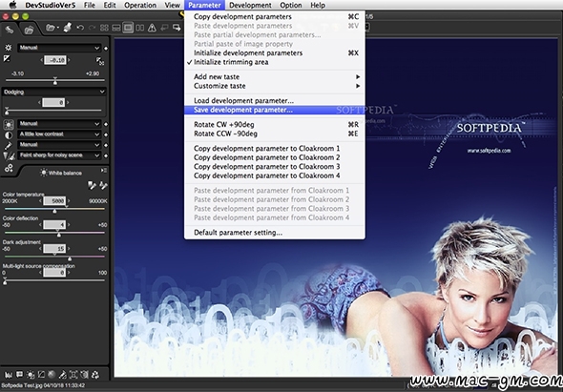Viewport: 563px width, 392px height.
Task: Open the development parameters tab icon
Action: [10, 30]
